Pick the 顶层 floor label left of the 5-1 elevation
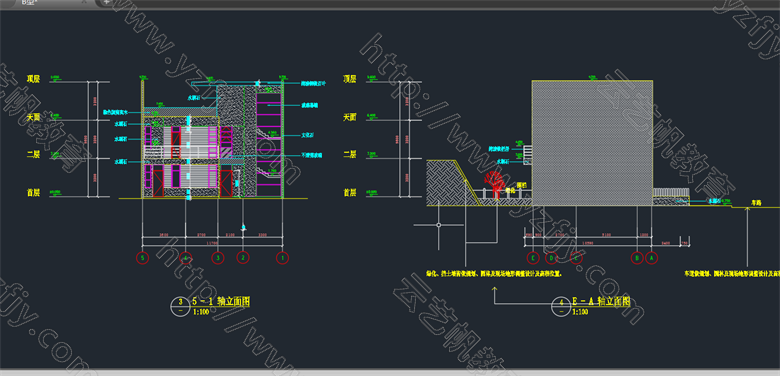The width and height of the screenshot is (780, 376). [x=34, y=79]
